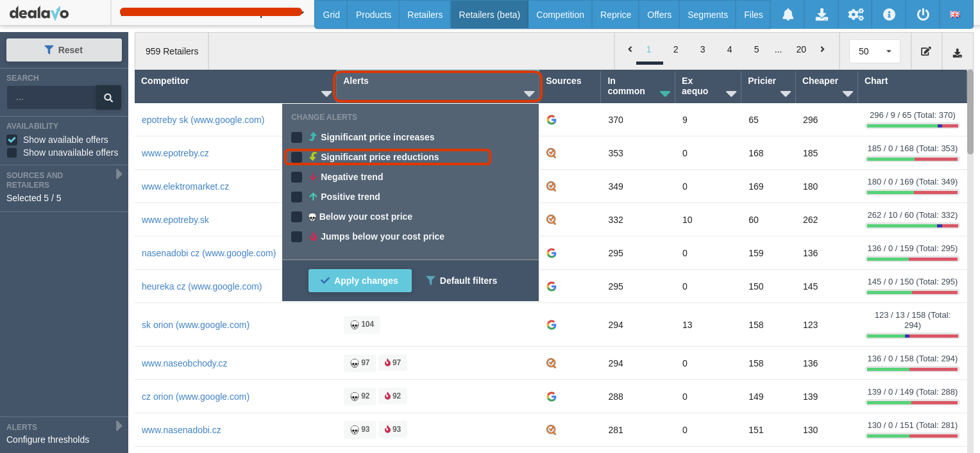Enable Significant price increases checkbox

pyautogui.click(x=296, y=137)
